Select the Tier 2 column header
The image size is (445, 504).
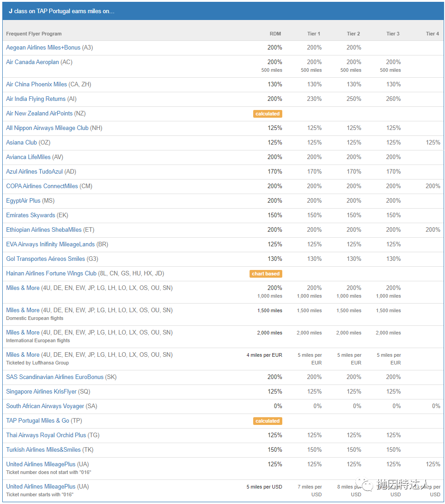click(x=353, y=34)
